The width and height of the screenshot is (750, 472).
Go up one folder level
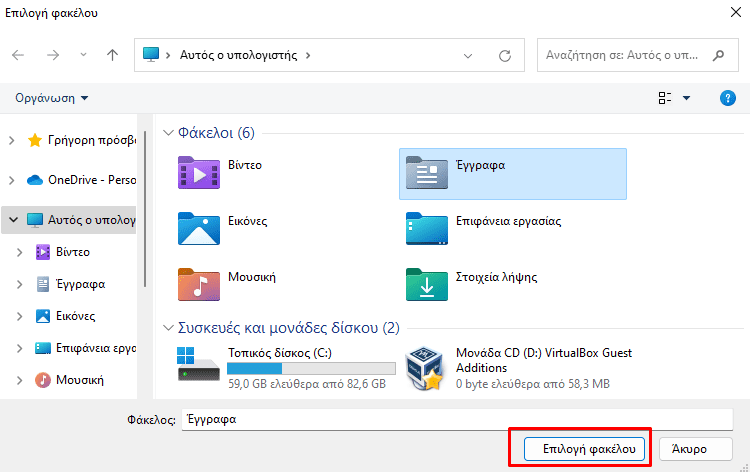pyautogui.click(x=112, y=55)
